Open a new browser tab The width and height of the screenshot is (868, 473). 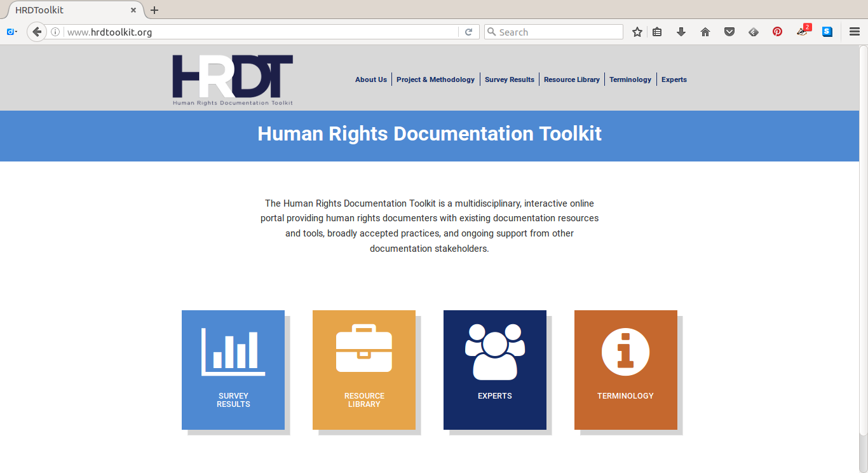[x=154, y=10]
